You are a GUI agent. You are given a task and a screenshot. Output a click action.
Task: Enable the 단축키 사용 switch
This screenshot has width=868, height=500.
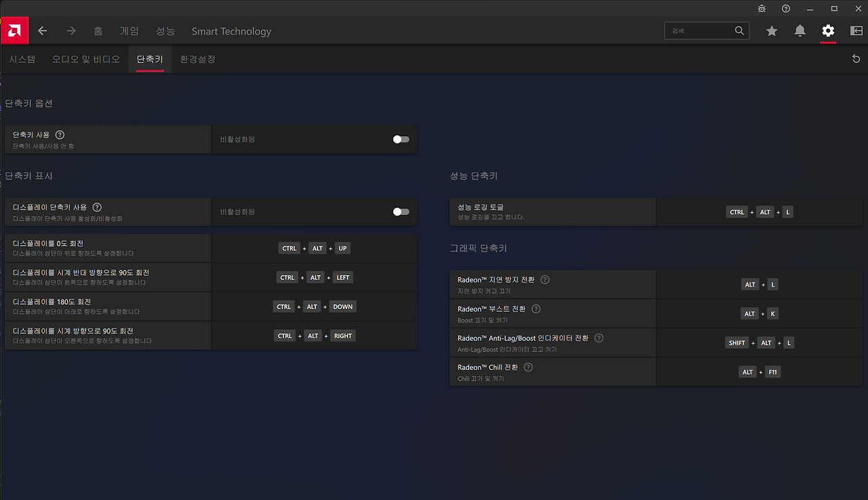(401, 139)
